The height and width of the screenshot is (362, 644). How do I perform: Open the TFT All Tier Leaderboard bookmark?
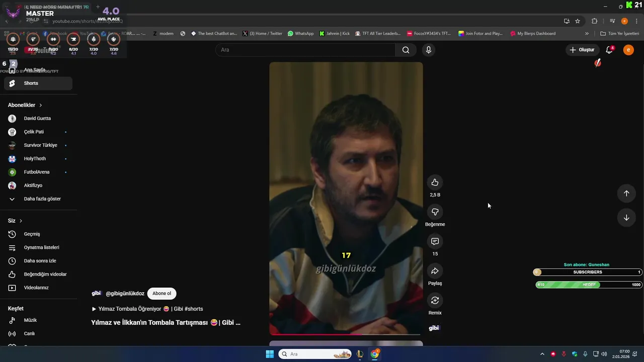click(x=378, y=34)
